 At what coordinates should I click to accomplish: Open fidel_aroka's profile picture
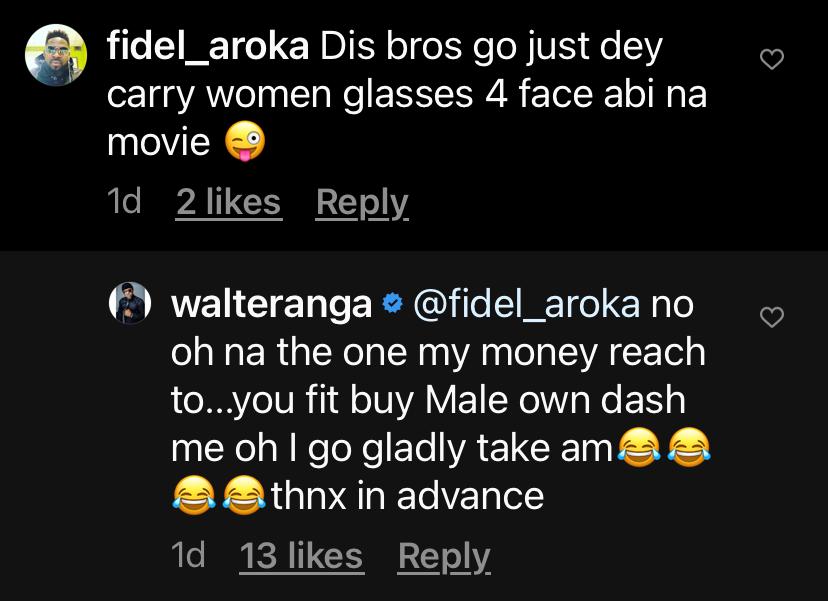point(53,55)
